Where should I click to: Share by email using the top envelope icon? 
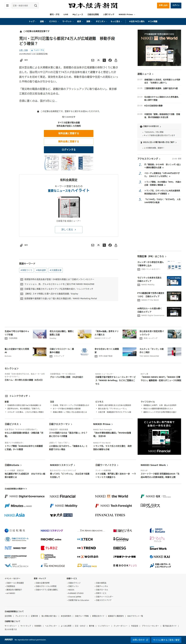(x=93, y=60)
